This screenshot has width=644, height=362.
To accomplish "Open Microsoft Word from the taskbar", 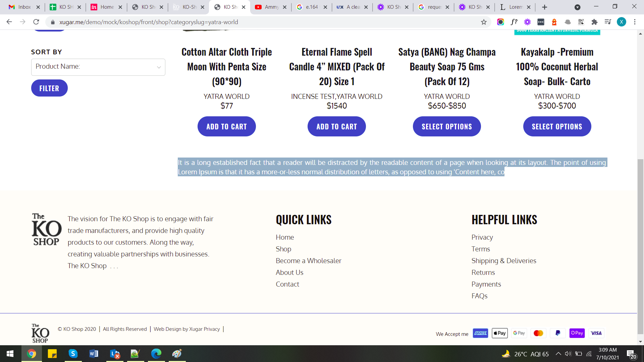I will 94,354.
